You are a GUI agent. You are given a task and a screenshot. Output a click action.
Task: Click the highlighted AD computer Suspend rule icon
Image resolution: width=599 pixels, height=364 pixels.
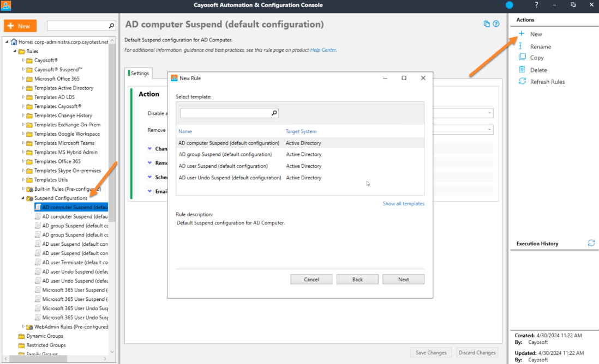coord(38,207)
